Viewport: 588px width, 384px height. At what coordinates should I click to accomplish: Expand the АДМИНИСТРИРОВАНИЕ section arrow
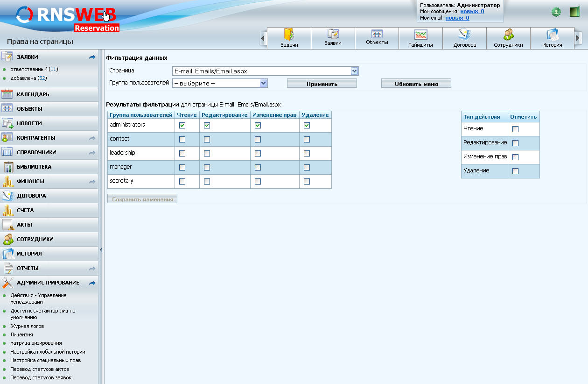(x=92, y=283)
